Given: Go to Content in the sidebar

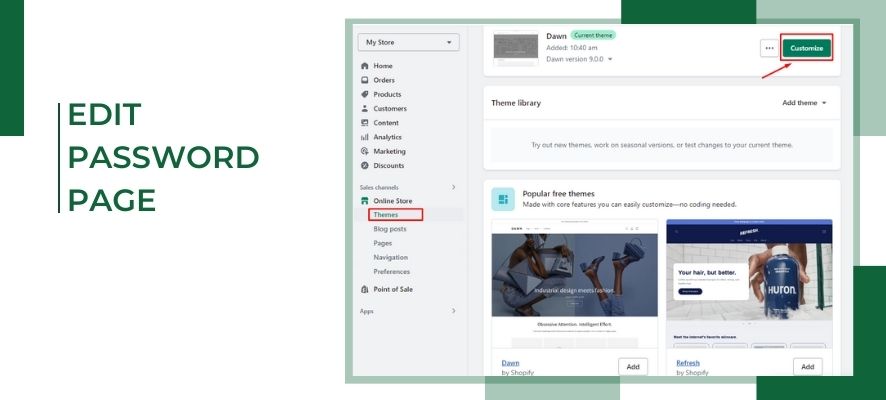Looking at the screenshot, I should tap(386, 123).
